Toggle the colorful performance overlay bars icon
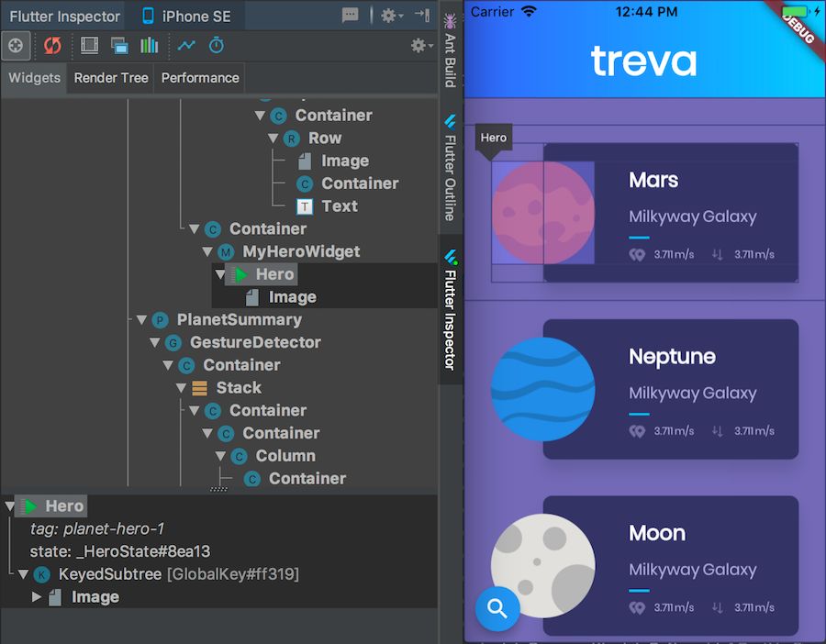Viewport: 826px width, 644px height. [x=149, y=46]
